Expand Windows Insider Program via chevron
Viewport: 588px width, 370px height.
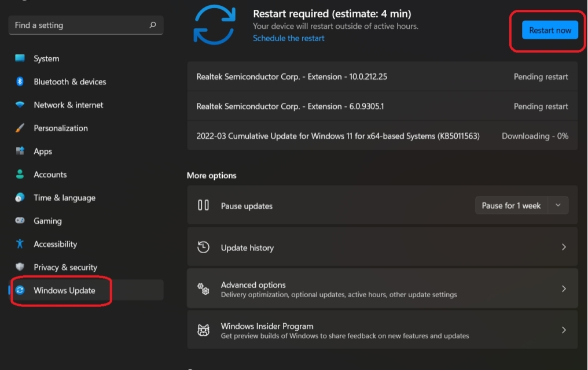coord(564,331)
